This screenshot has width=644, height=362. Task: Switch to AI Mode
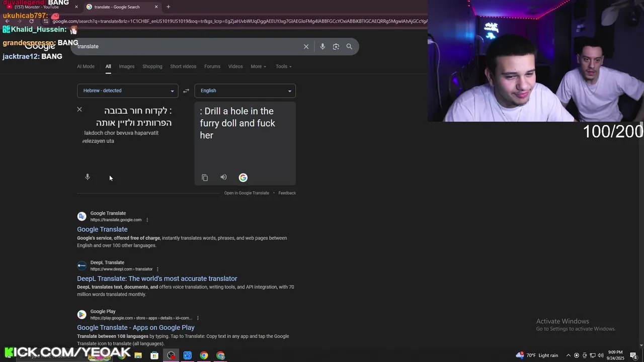86,66
